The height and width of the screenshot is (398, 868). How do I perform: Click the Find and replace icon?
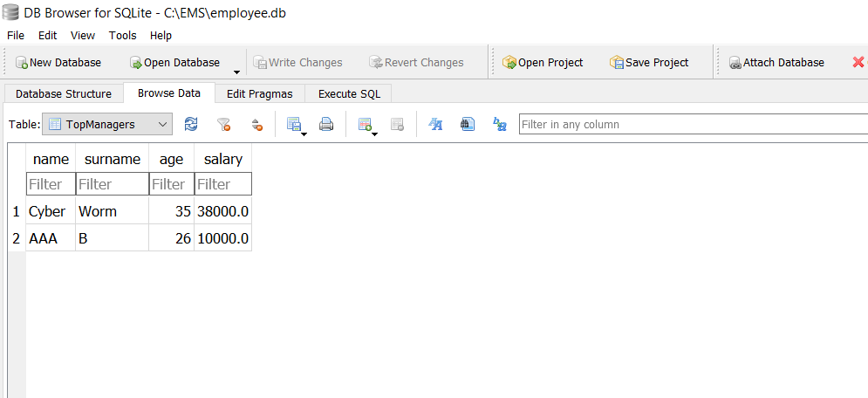[500, 125]
